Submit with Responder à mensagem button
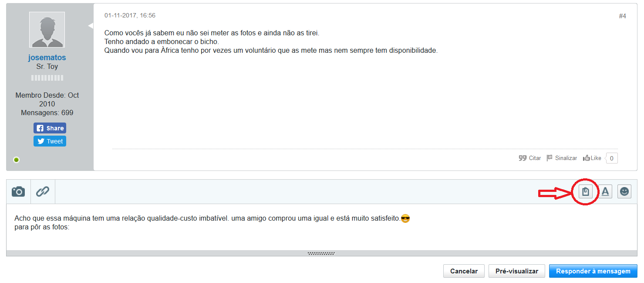 (x=593, y=271)
